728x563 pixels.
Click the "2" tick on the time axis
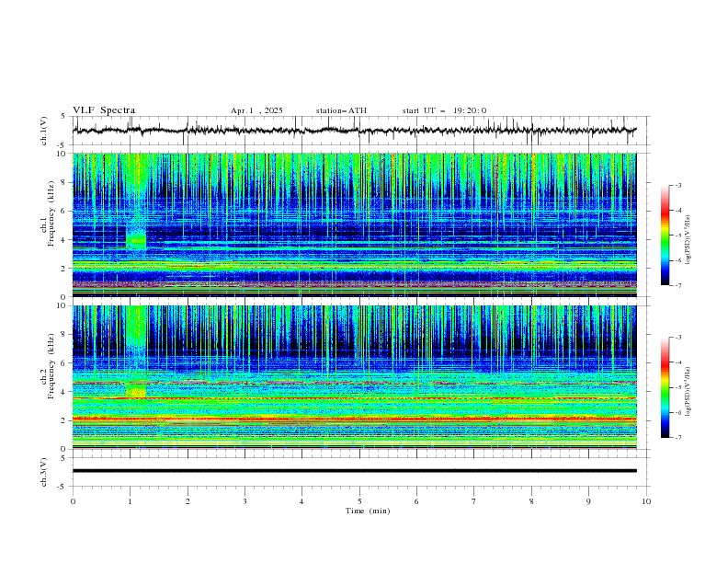pyautogui.click(x=188, y=501)
